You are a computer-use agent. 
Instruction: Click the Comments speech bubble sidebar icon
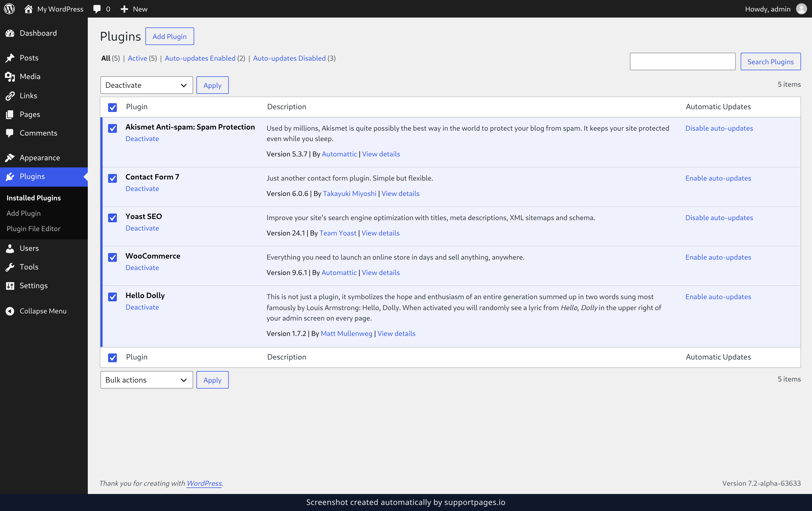pyautogui.click(x=10, y=133)
